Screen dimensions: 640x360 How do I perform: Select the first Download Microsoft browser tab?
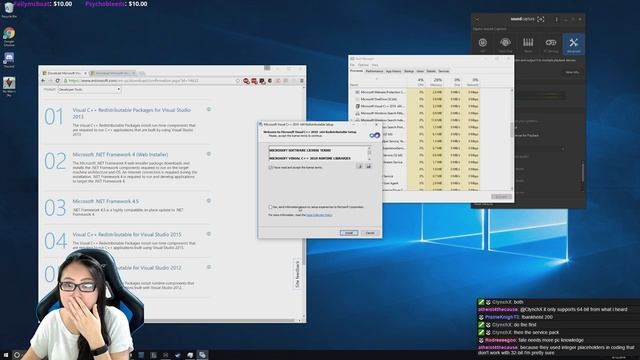64,73
